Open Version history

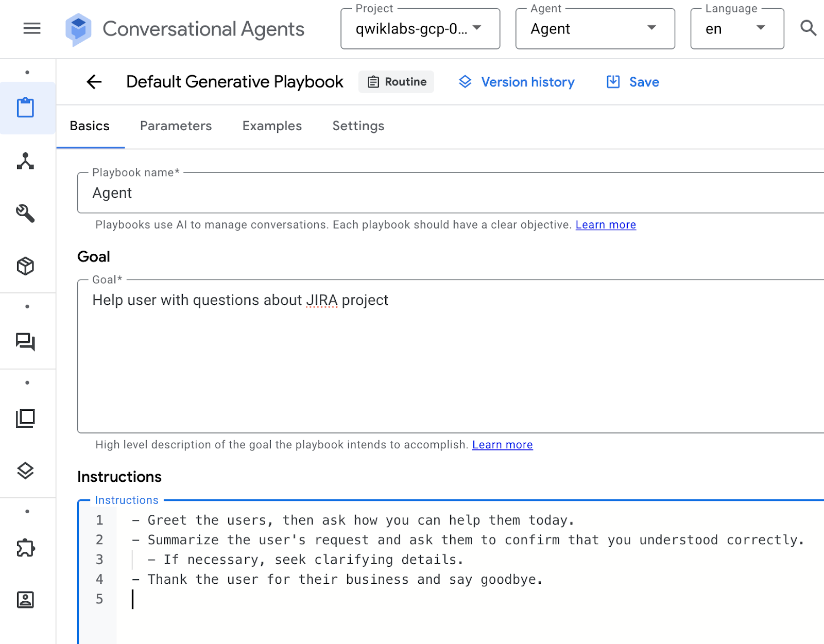point(517,82)
